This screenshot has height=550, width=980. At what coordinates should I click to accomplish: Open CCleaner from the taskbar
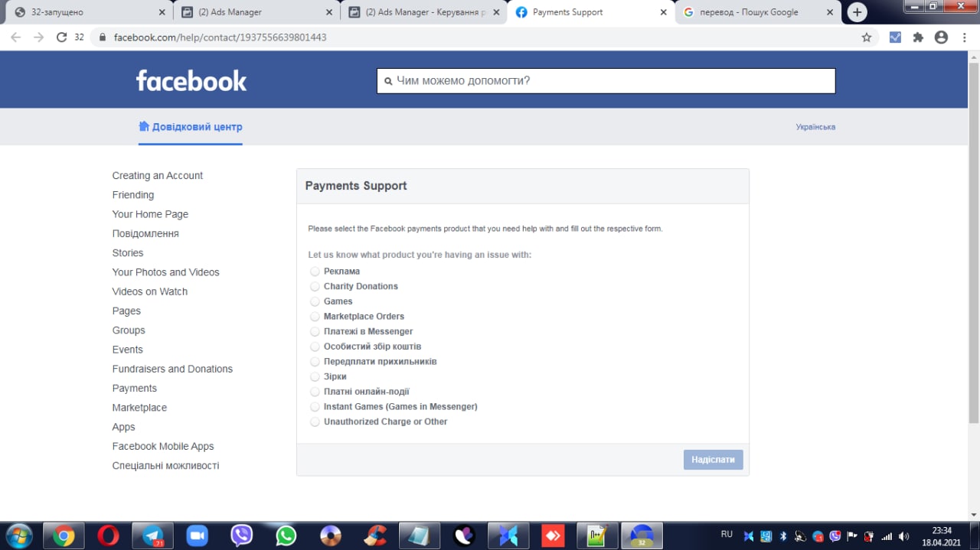tap(375, 535)
